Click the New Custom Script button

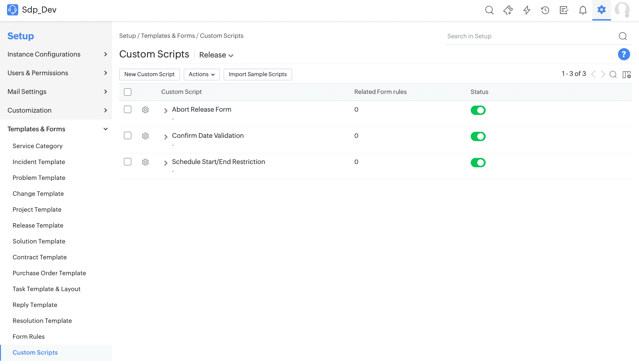point(149,75)
